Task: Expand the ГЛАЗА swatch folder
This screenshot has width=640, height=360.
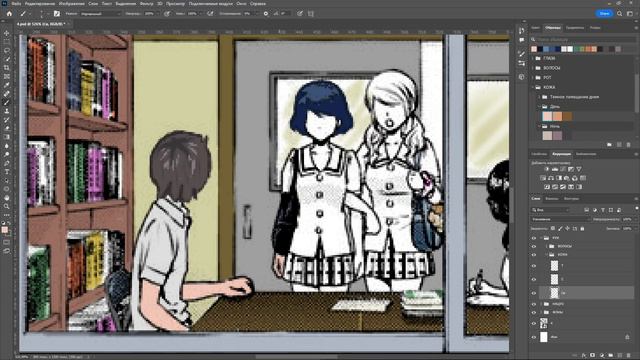Action: [x=533, y=58]
